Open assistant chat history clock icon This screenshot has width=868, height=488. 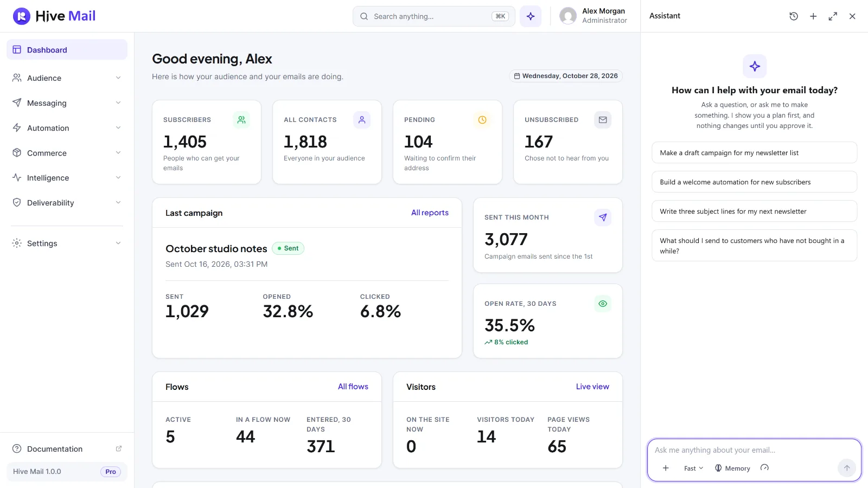coord(794,16)
